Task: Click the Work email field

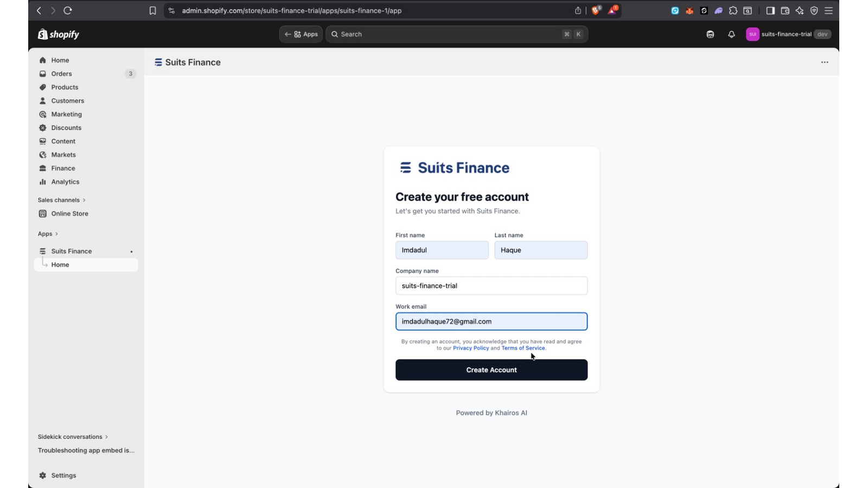Action: 492,322
